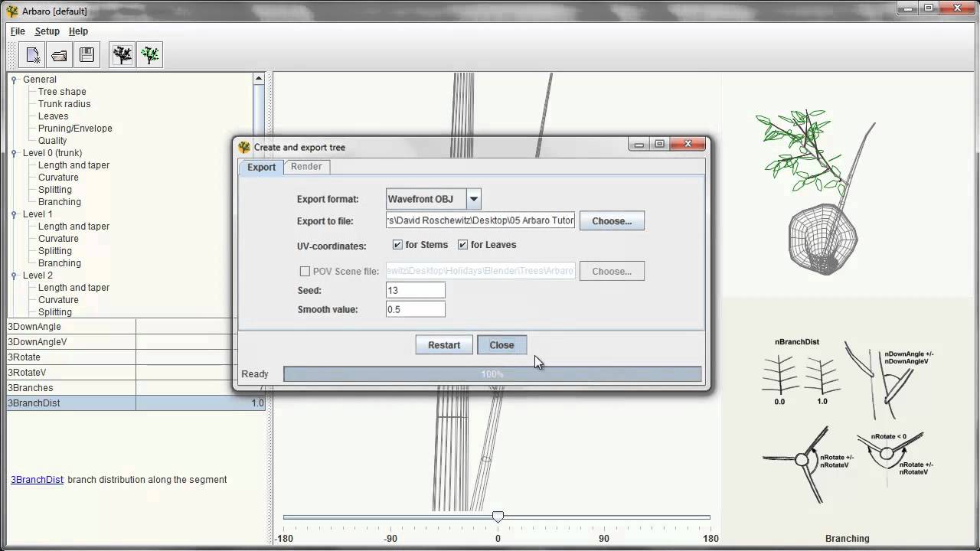The width and height of the screenshot is (980, 551).
Task: Select Curvature under Level 2
Action: (58, 300)
